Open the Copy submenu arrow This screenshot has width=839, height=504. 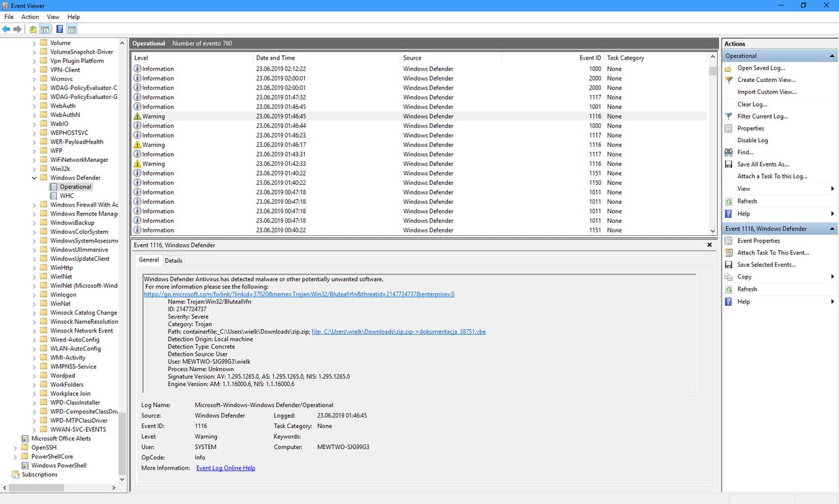(x=832, y=277)
